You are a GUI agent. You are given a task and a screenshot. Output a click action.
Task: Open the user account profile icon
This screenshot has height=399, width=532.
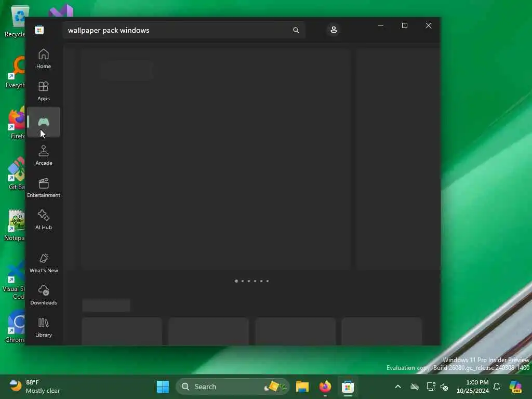point(334,30)
